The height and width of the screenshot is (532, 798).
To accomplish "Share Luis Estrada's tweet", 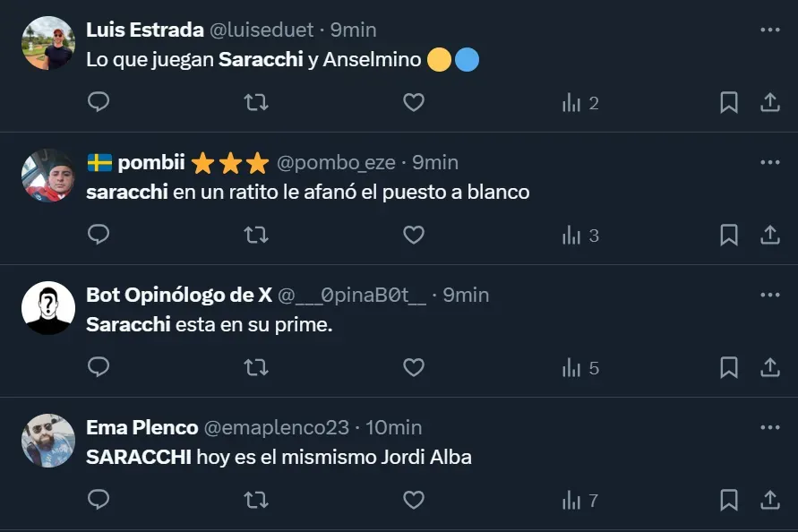I will (769, 103).
